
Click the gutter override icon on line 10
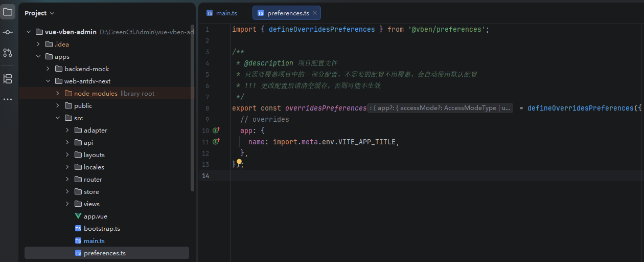point(216,130)
